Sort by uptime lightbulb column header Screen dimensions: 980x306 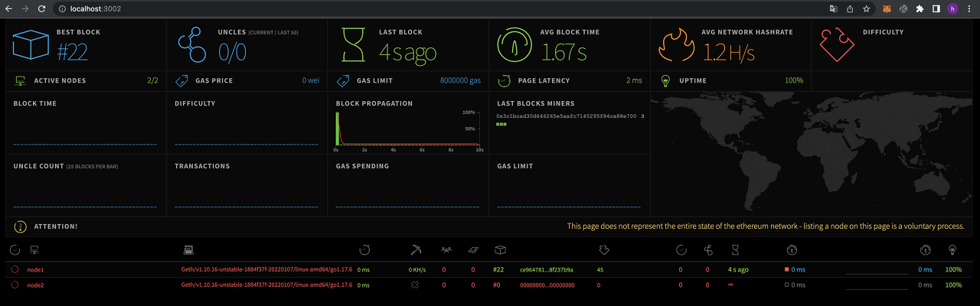(x=952, y=250)
